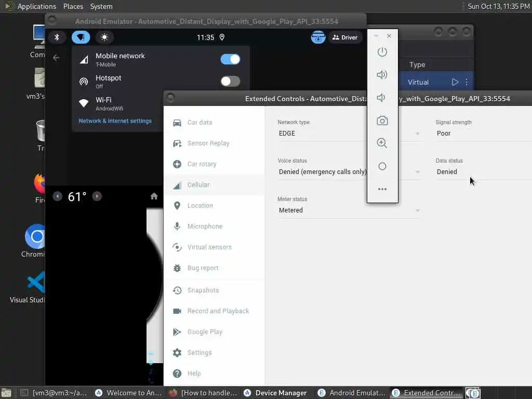Select the Help tab in Extended Controls
Image resolution: width=532 pixels, height=399 pixels.
tap(214, 373)
